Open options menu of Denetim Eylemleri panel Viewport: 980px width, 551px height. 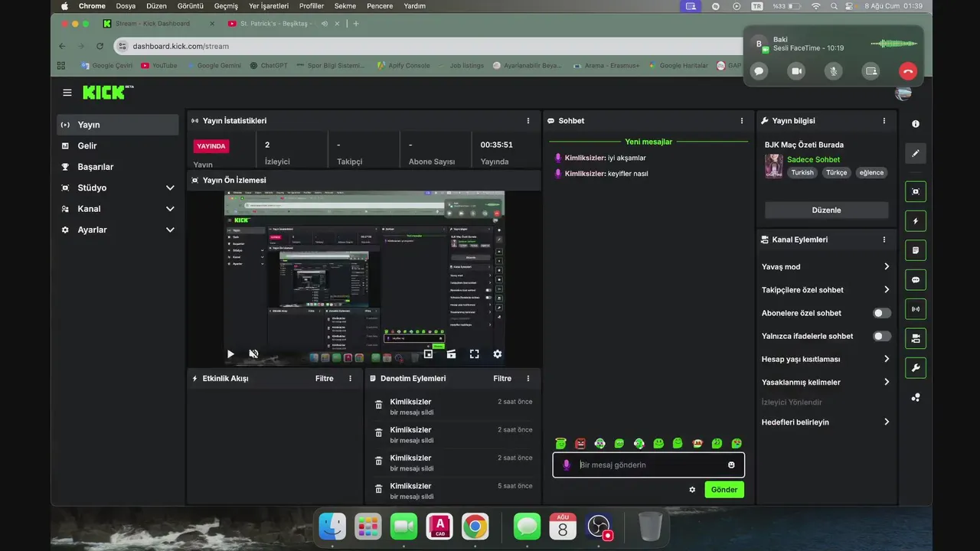click(x=528, y=378)
